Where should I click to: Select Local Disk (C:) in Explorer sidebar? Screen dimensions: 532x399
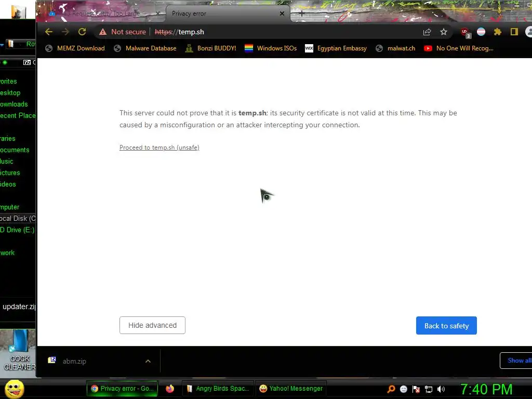(x=18, y=219)
